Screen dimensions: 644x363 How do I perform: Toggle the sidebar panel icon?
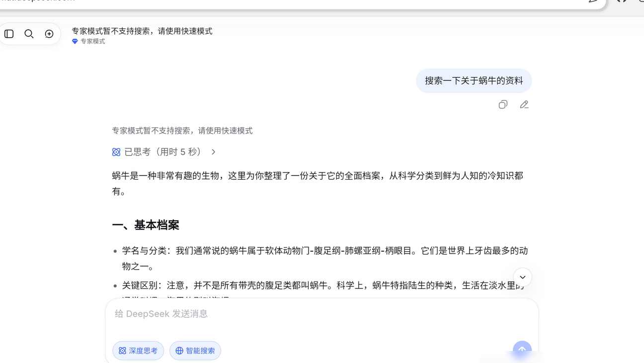pos(9,34)
